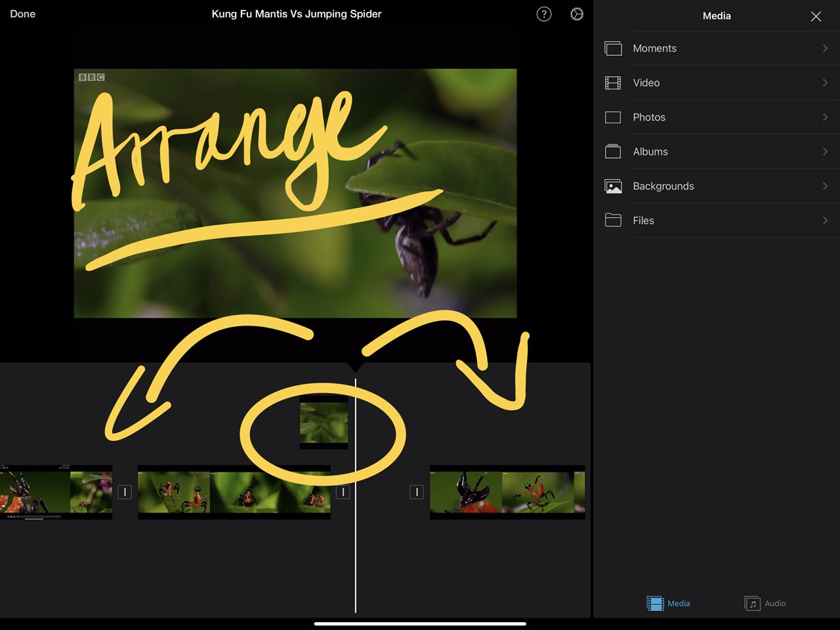Tap Done to exit project

23,14
